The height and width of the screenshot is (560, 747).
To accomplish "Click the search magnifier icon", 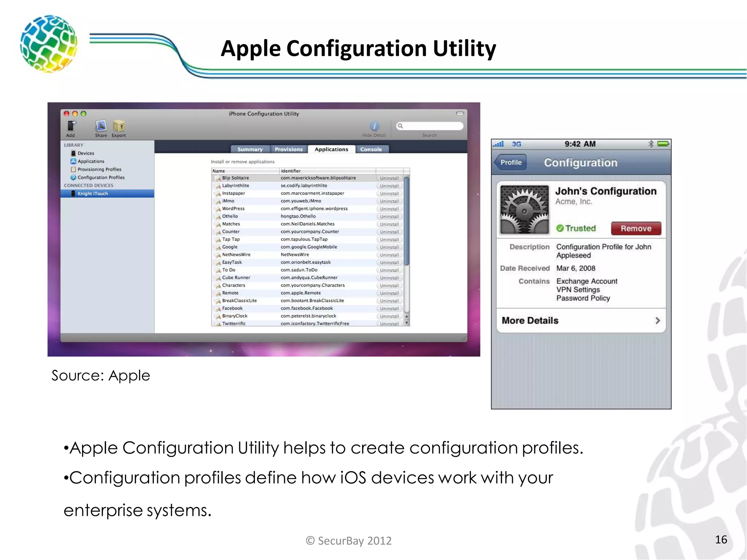I will pos(400,126).
